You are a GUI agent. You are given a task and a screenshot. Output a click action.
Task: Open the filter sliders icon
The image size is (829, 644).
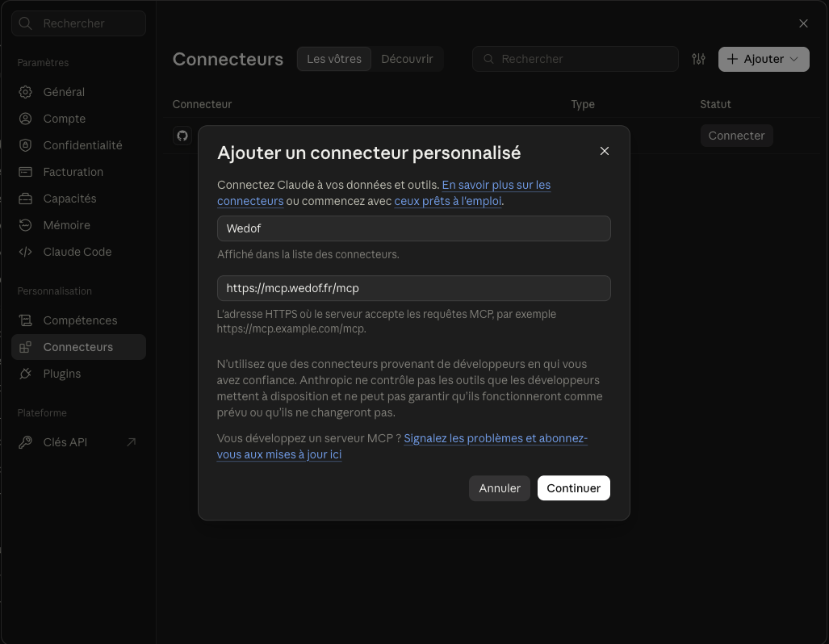698,59
